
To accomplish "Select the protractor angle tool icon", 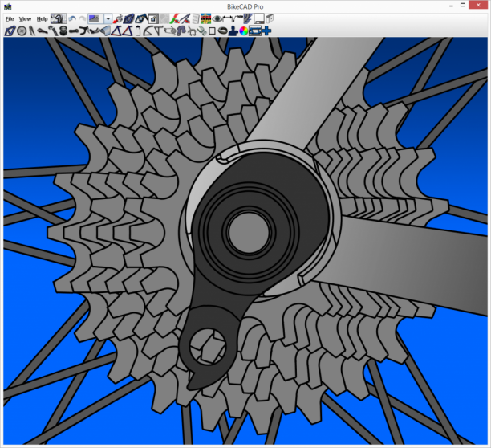I will click(x=148, y=31).
